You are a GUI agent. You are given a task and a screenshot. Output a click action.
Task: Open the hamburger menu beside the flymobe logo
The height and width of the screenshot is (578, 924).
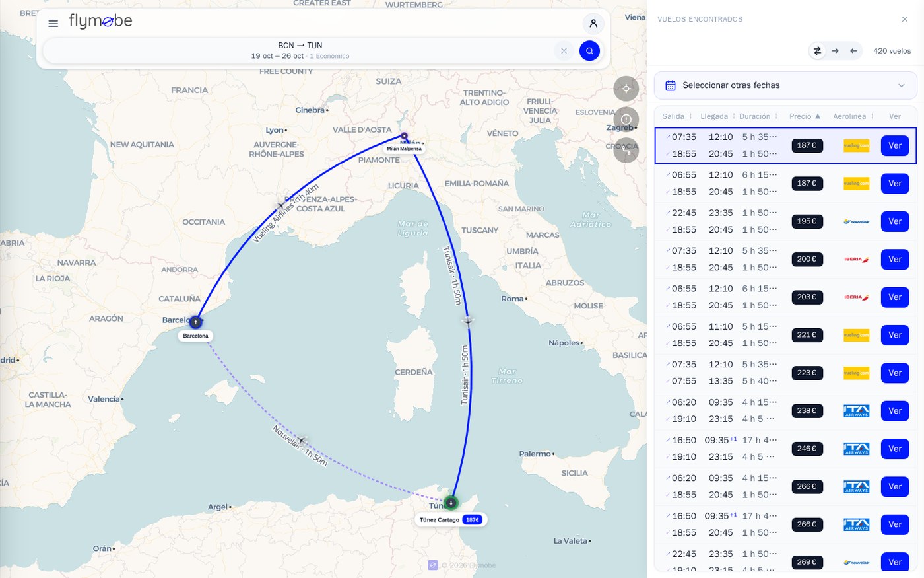[53, 24]
